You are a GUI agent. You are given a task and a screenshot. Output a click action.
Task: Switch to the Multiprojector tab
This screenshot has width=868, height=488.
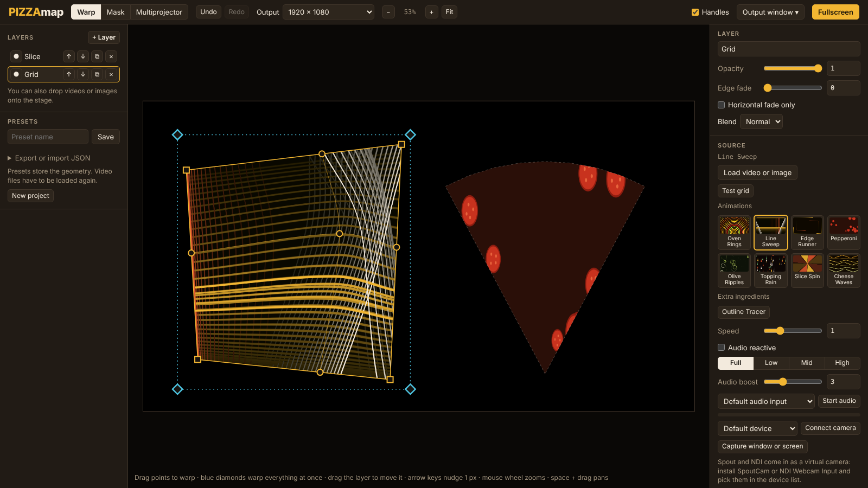click(x=159, y=12)
